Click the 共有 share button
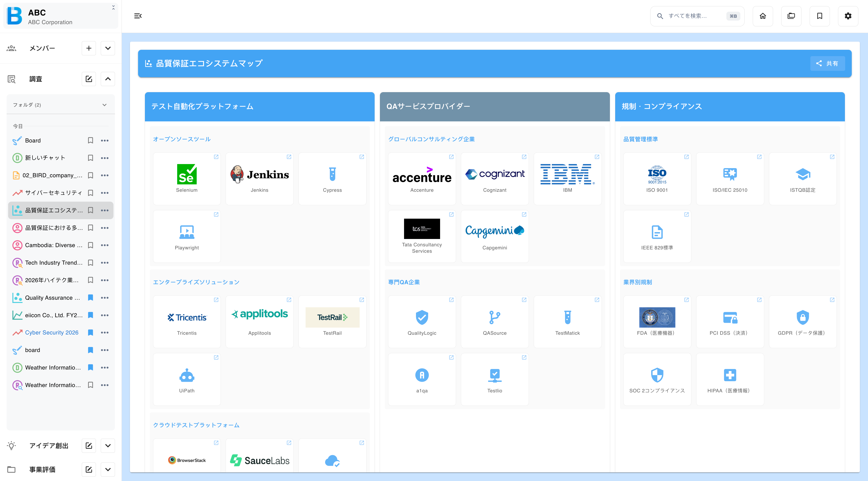 (x=827, y=63)
